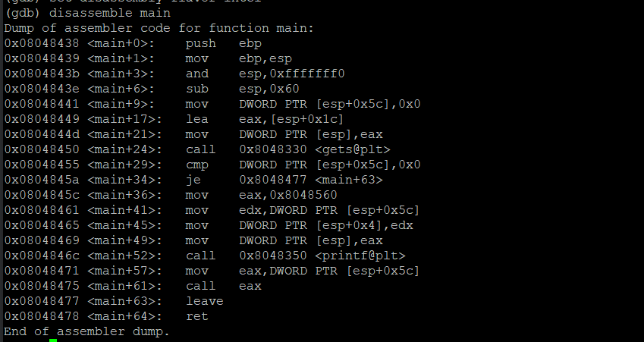Viewport: 644px width, 342px height.
Task: Click the green terminal cursor at the bottom
Action: (x=53, y=340)
